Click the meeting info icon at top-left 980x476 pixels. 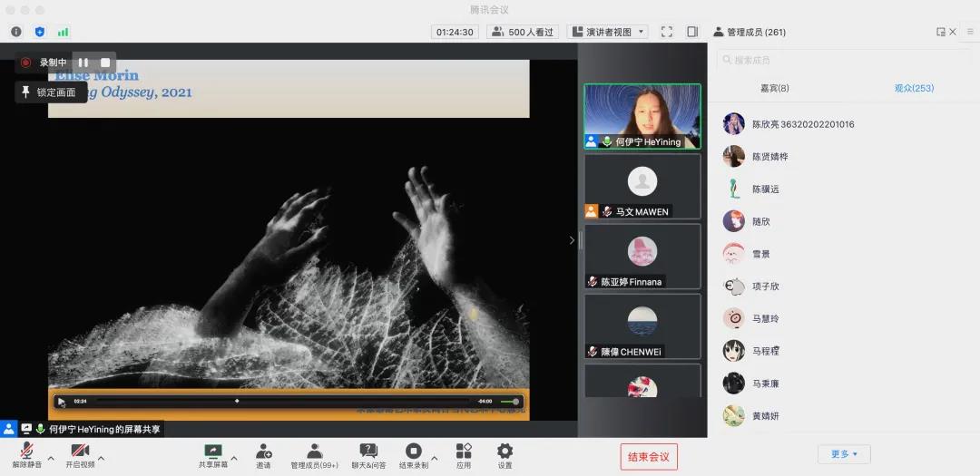pos(16,32)
